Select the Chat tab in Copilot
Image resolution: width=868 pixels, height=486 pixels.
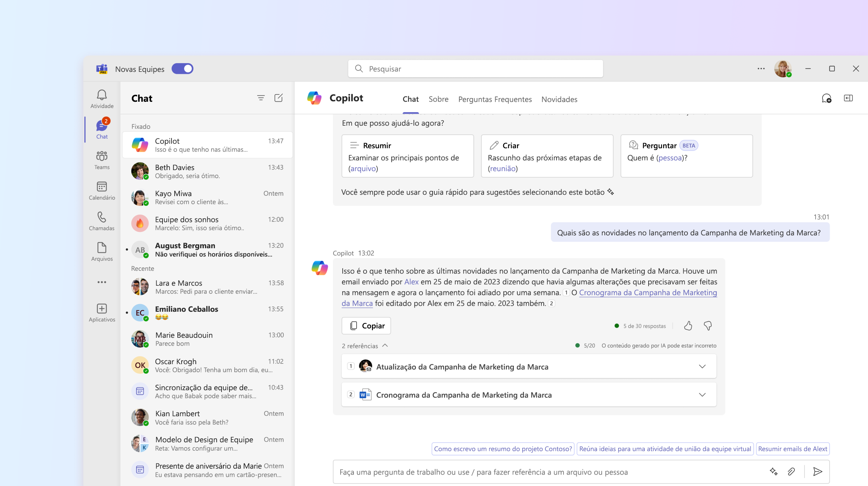pos(410,98)
